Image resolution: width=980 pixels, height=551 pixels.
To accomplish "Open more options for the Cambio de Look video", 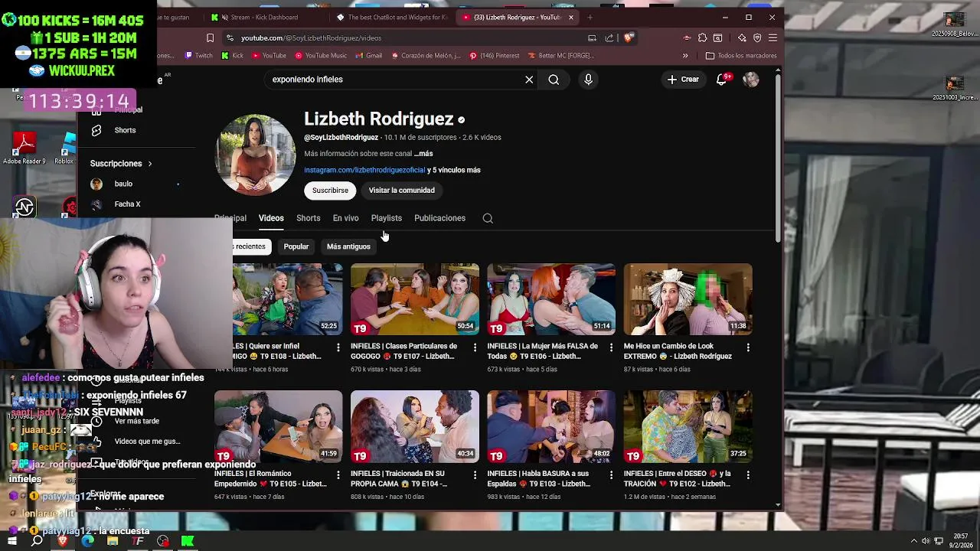I will tap(748, 347).
